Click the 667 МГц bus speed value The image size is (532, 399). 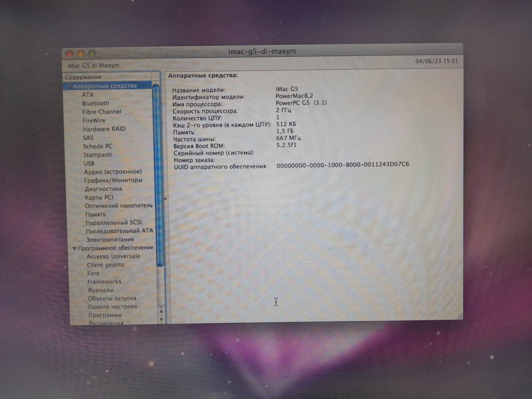click(x=289, y=138)
